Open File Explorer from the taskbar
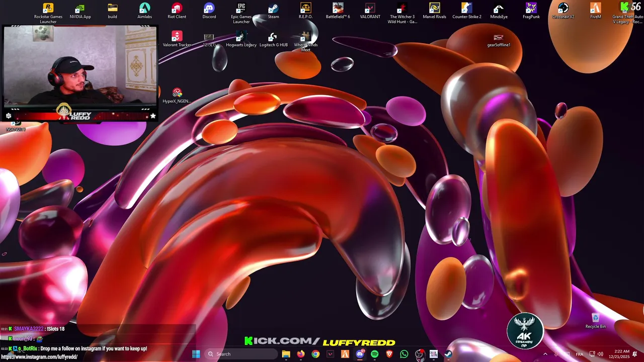644x362 pixels. click(x=286, y=354)
